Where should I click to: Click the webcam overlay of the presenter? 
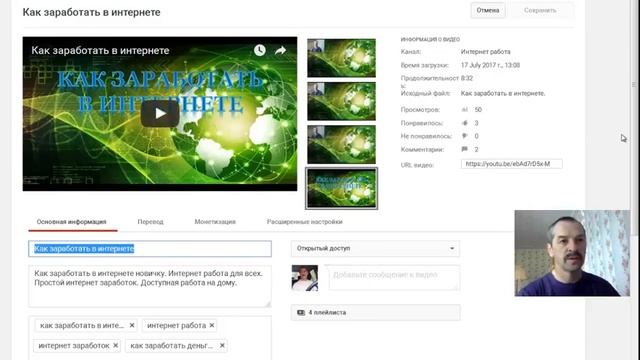(x=572, y=253)
